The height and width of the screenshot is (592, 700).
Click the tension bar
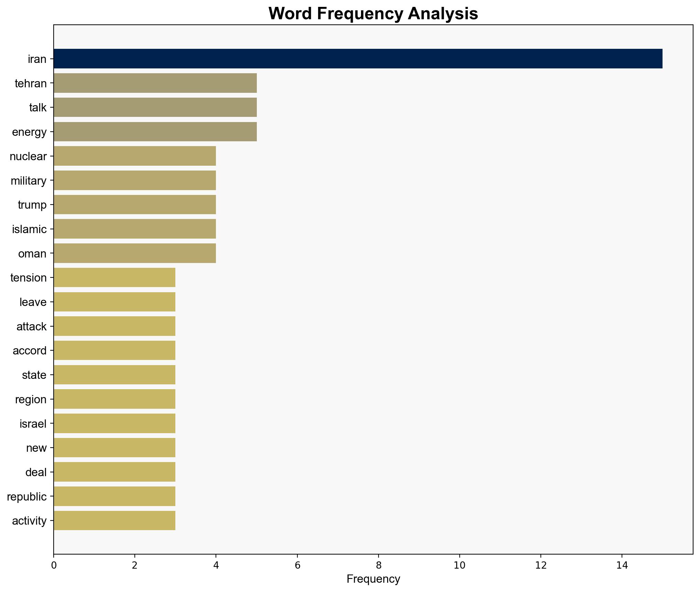click(x=114, y=277)
